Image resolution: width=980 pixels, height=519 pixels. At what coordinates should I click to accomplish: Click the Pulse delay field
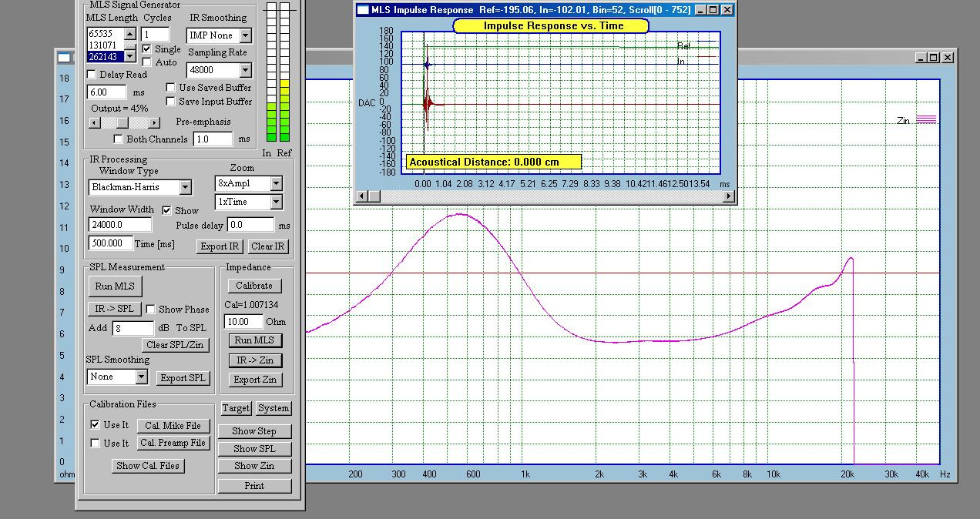[x=251, y=226]
